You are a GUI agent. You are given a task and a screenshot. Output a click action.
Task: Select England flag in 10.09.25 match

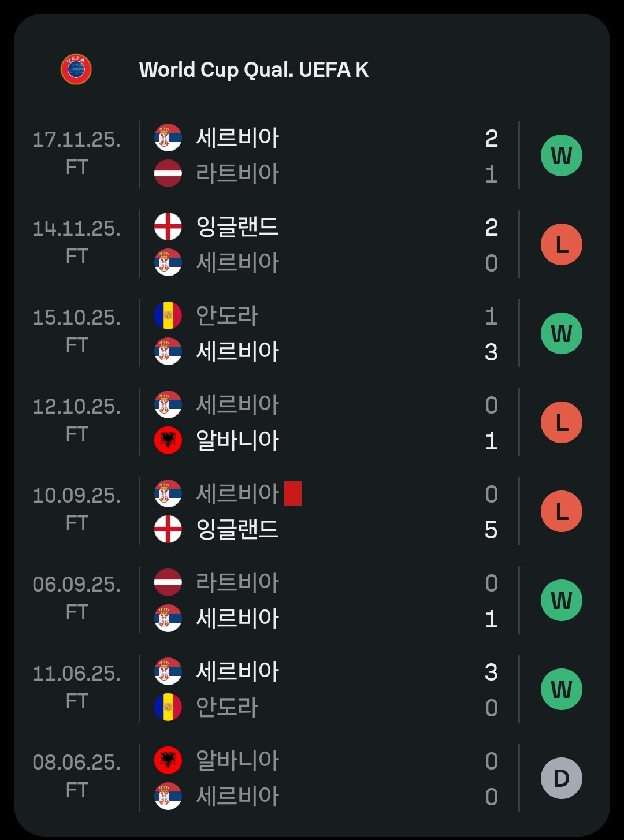168,529
